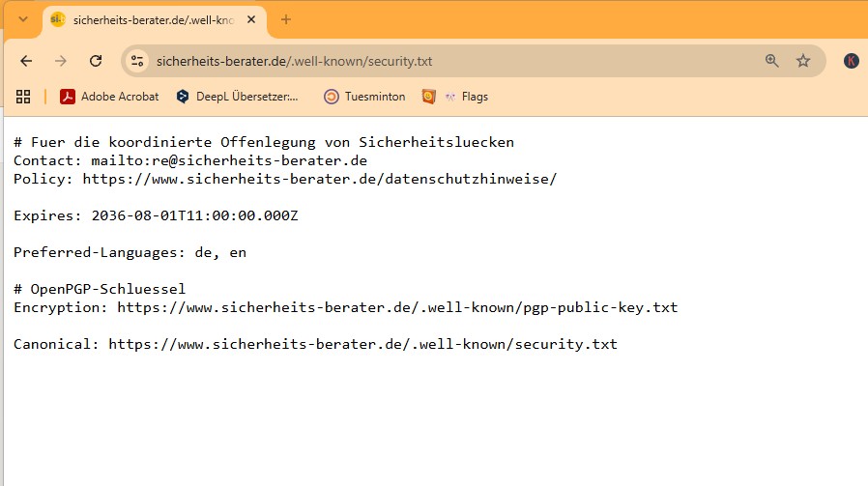Reload the security.txt page
This screenshot has width=868, height=486.
click(x=96, y=61)
